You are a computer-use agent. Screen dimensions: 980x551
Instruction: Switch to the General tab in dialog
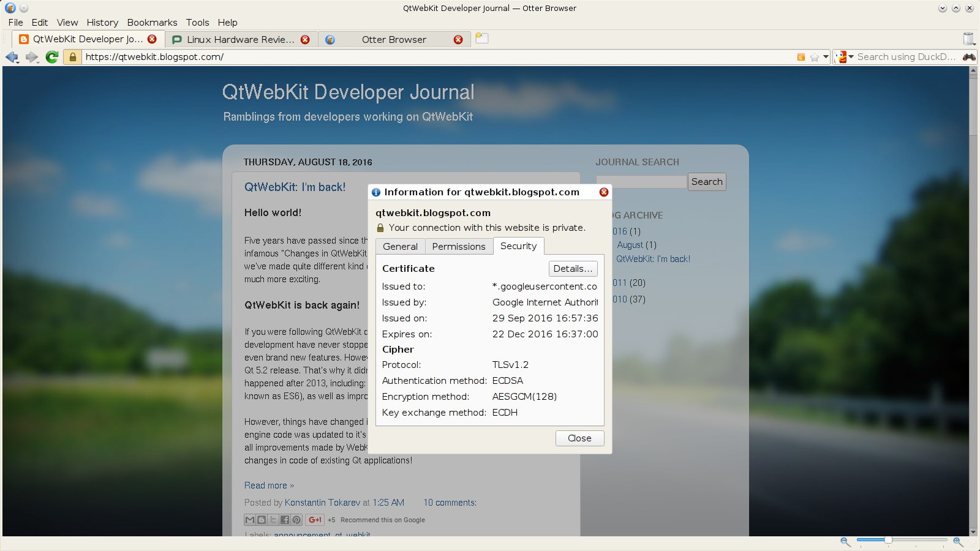tap(400, 246)
